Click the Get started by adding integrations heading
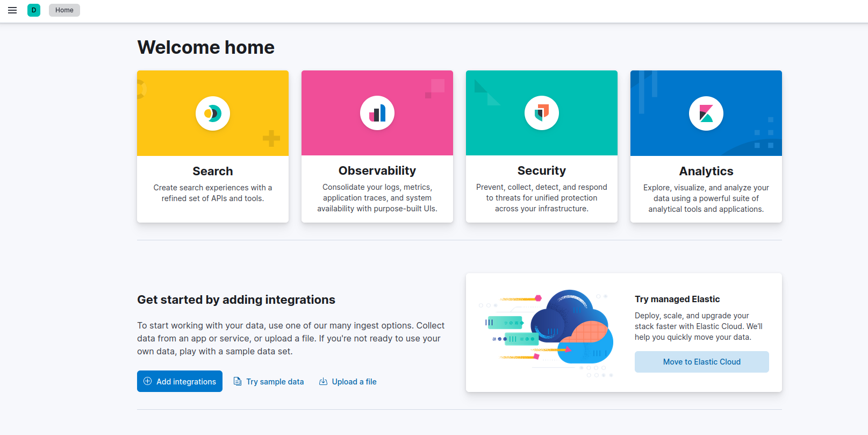 click(x=236, y=299)
